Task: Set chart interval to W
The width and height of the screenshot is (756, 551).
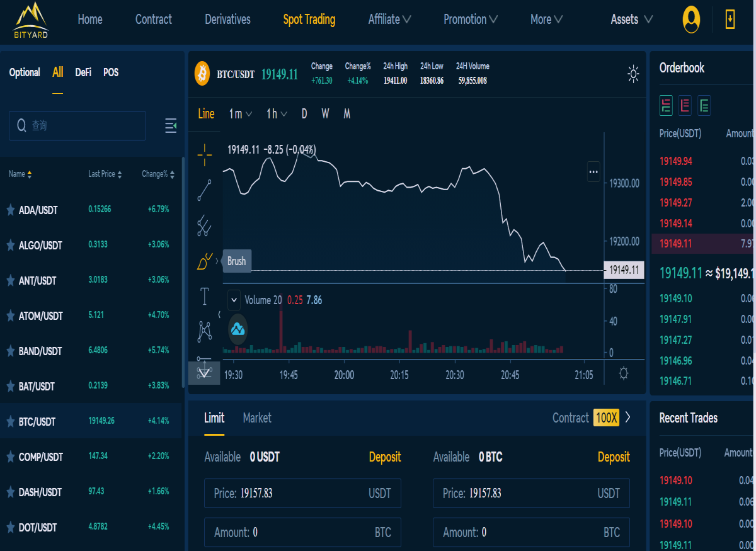Action: 325,114
